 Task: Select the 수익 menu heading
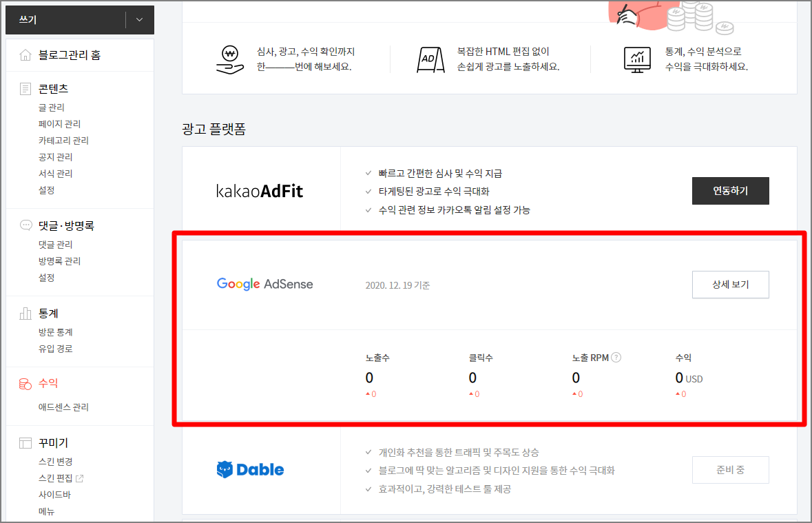(x=48, y=383)
